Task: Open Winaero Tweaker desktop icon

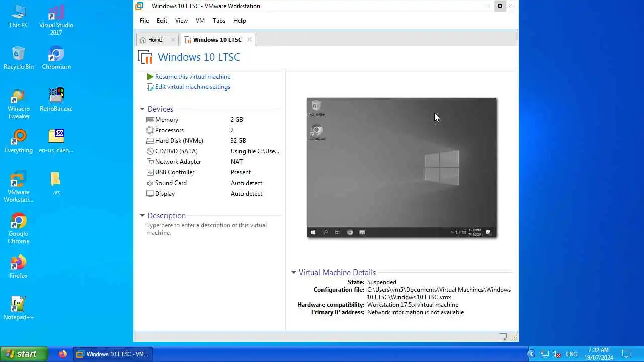Action: [x=19, y=104]
